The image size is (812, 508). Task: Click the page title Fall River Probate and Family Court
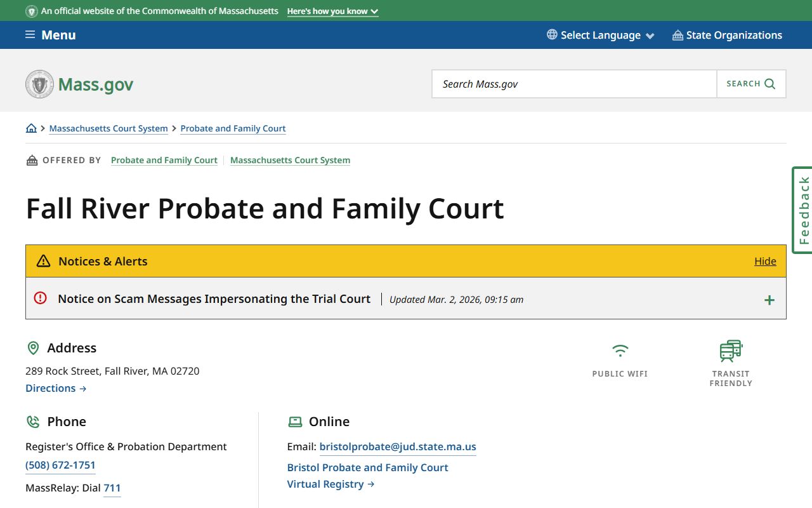tap(265, 208)
